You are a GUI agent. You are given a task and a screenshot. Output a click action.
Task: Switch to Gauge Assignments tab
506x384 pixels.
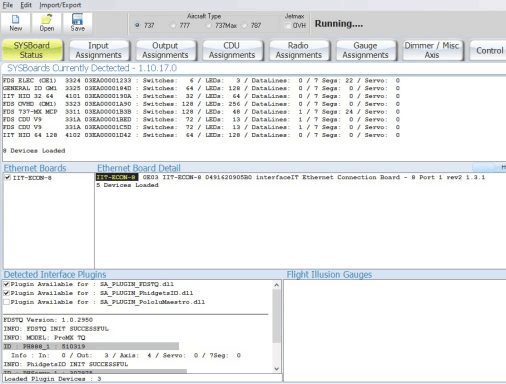coord(365,50)
